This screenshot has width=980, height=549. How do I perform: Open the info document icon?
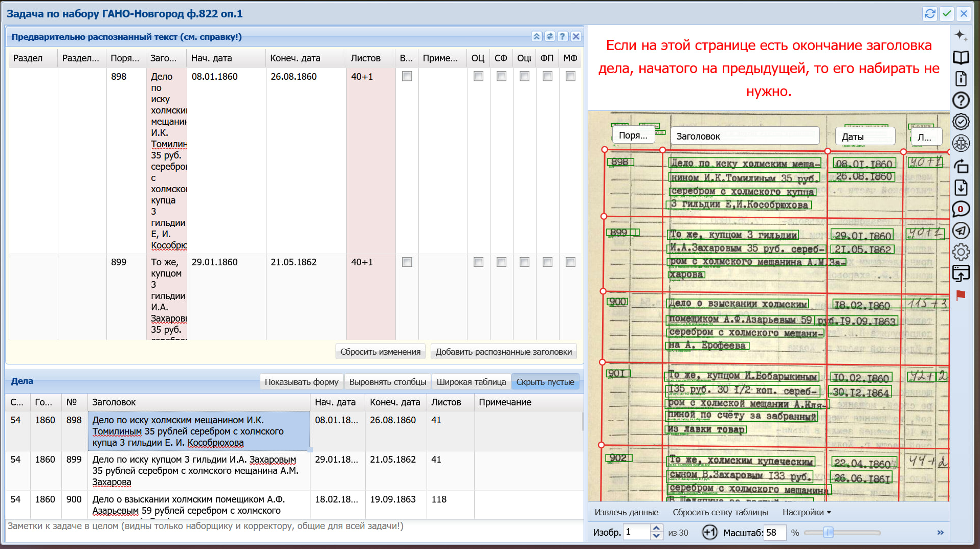tap(961, 79)
